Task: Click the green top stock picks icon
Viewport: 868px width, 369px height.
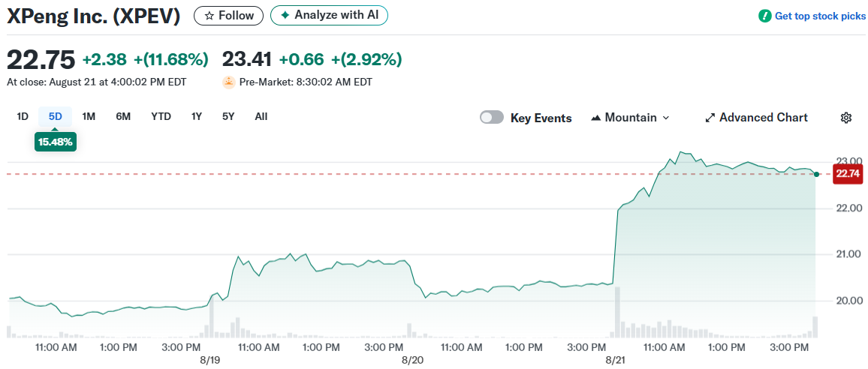Action: [764, 16]
